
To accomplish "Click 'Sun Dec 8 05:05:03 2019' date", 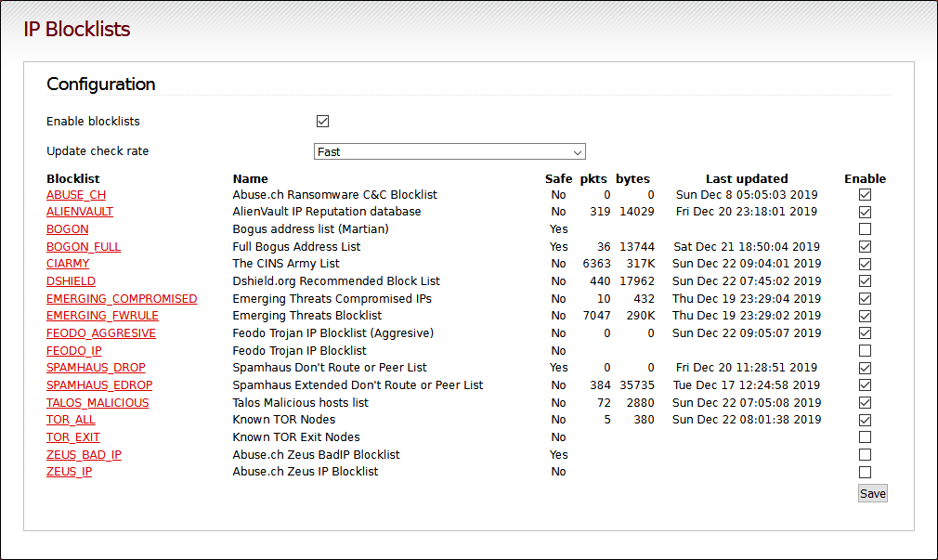I will click(x=747, y=195).
